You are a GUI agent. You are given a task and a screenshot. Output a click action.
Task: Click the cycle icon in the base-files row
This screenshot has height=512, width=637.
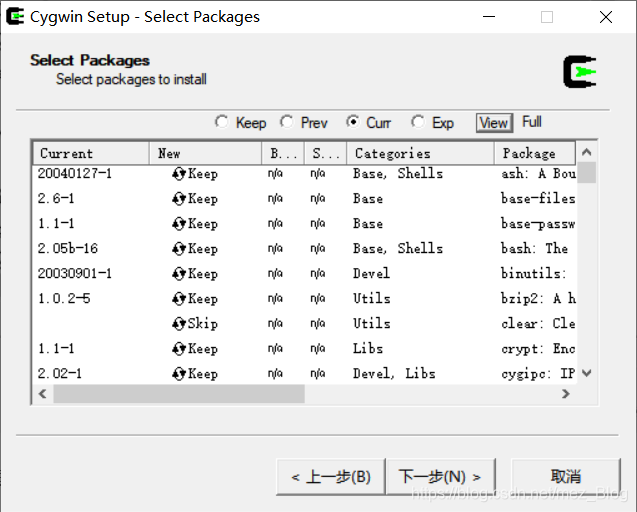click(179, 199)
